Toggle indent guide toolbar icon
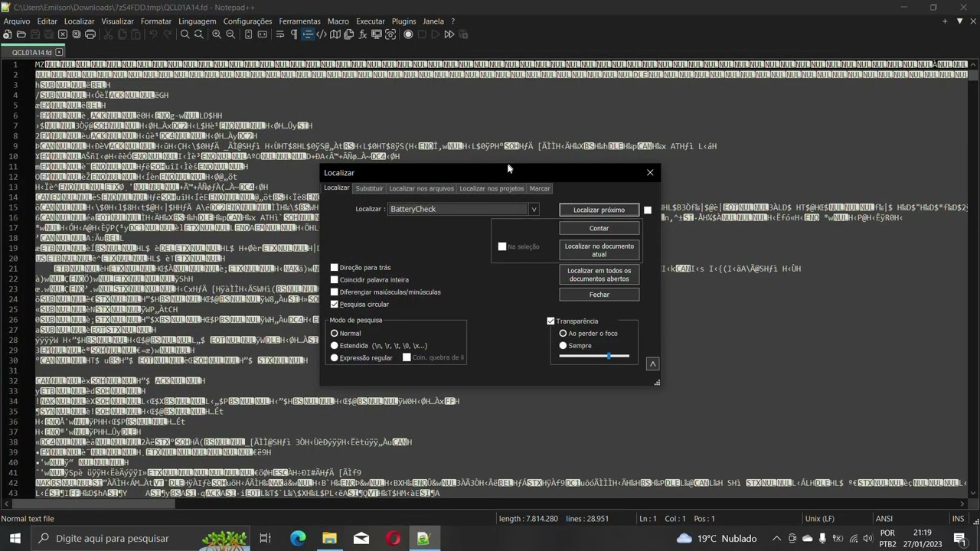Viewport: 980px width, 551px height. 308,34
